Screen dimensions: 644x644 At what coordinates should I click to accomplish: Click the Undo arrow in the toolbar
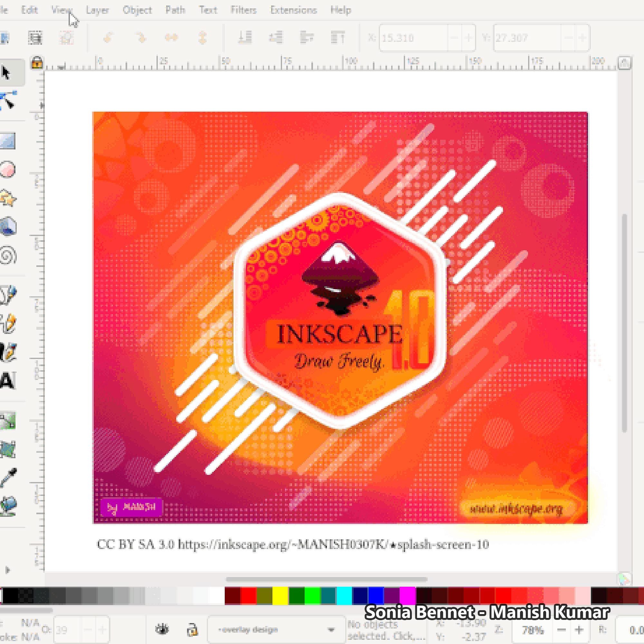coord(108,37)
